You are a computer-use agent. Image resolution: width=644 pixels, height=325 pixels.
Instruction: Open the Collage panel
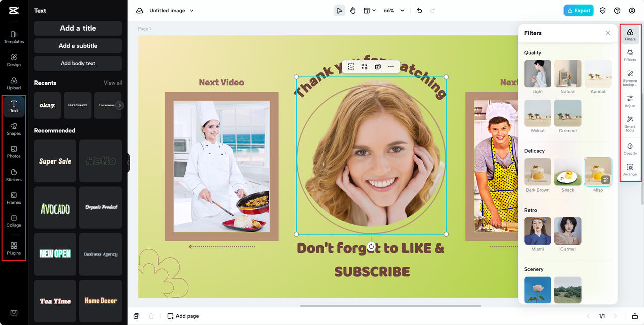point(14,221)
